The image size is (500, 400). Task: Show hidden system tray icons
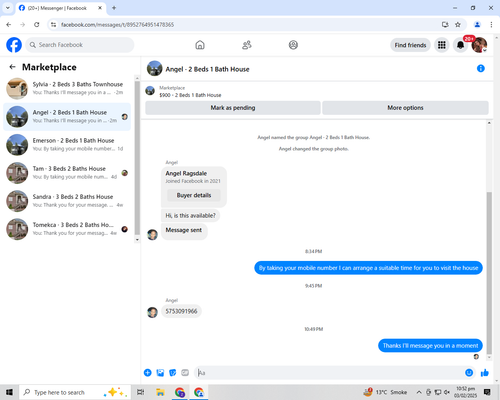point(419,392)
